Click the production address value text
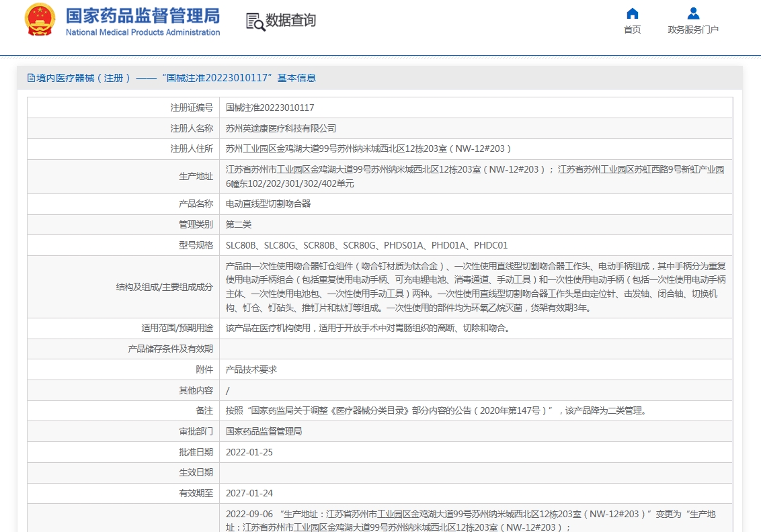Viewport: 761px width, 532px height. pyautogui.click(x=475, y=177)
